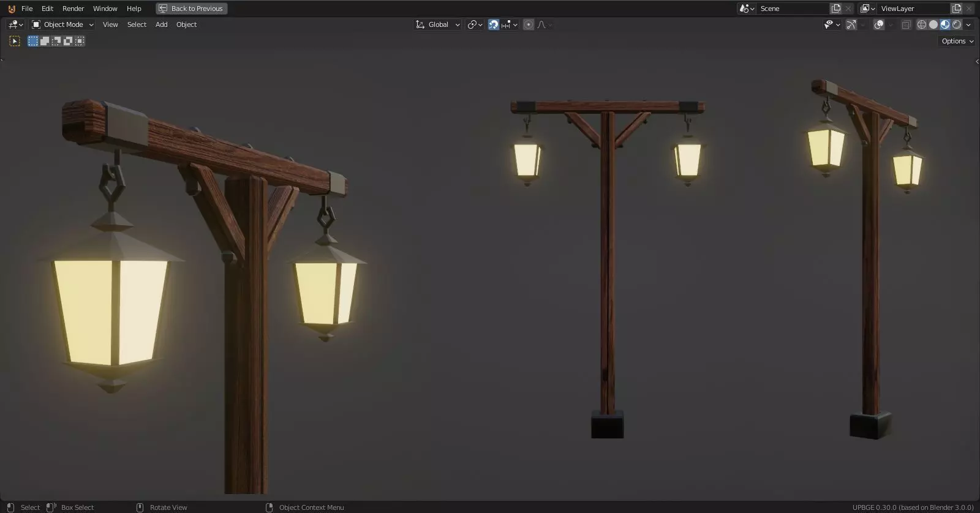Viewport: 980px width, 513px height.
Task: Open the object visibility and selectability dropdown
Action: (832, 24)
